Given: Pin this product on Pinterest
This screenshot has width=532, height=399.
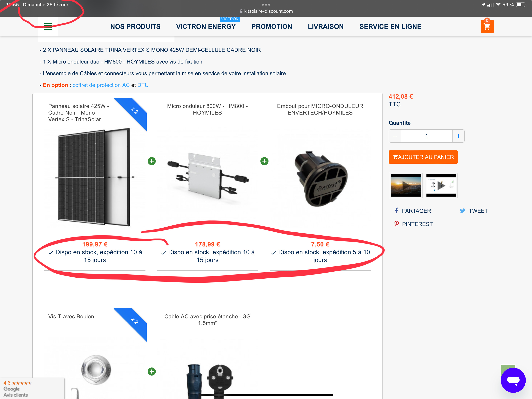Looking at the screenshot, I should tap(413, 224).
